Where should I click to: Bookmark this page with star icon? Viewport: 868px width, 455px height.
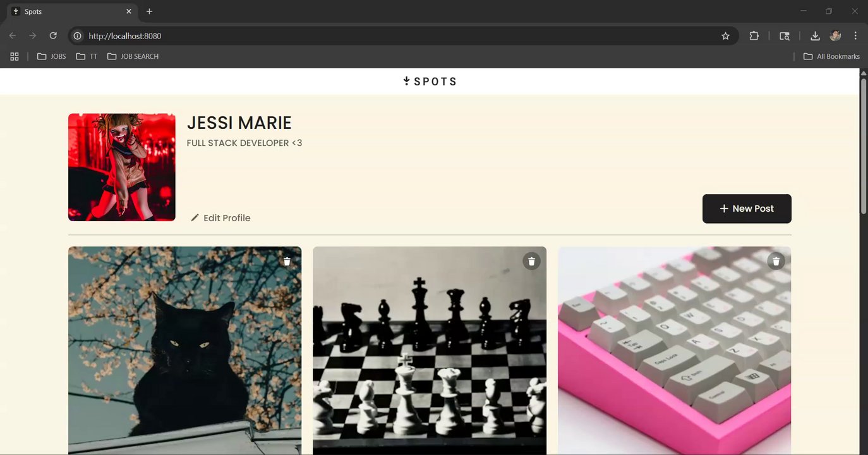coord(725,36)
